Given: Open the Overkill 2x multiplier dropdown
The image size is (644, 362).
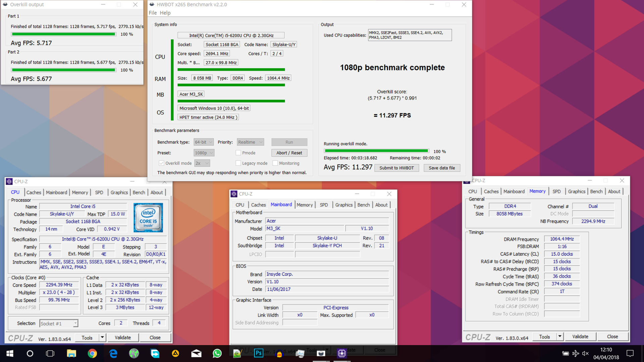Looking at the screenshot, I should coord(202,163).
